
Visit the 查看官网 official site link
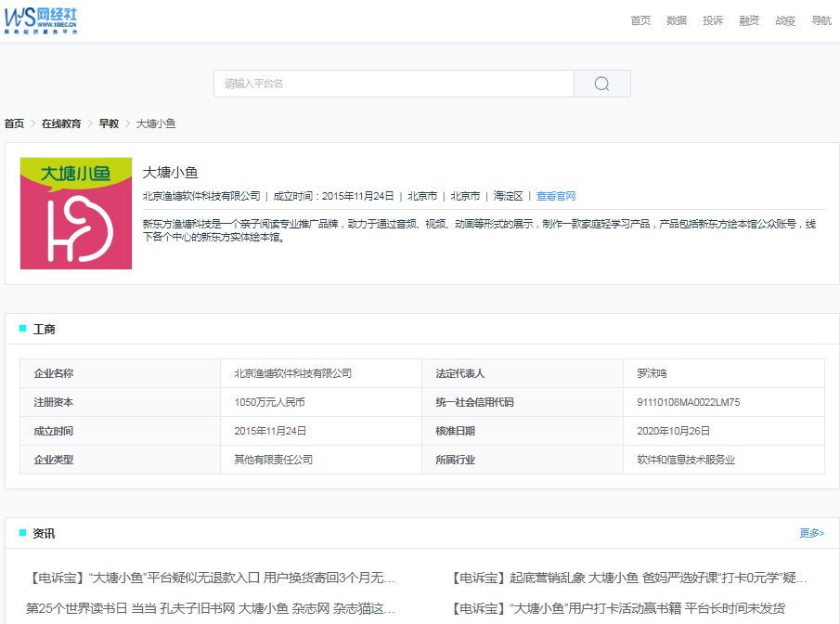tap(556, 196)
